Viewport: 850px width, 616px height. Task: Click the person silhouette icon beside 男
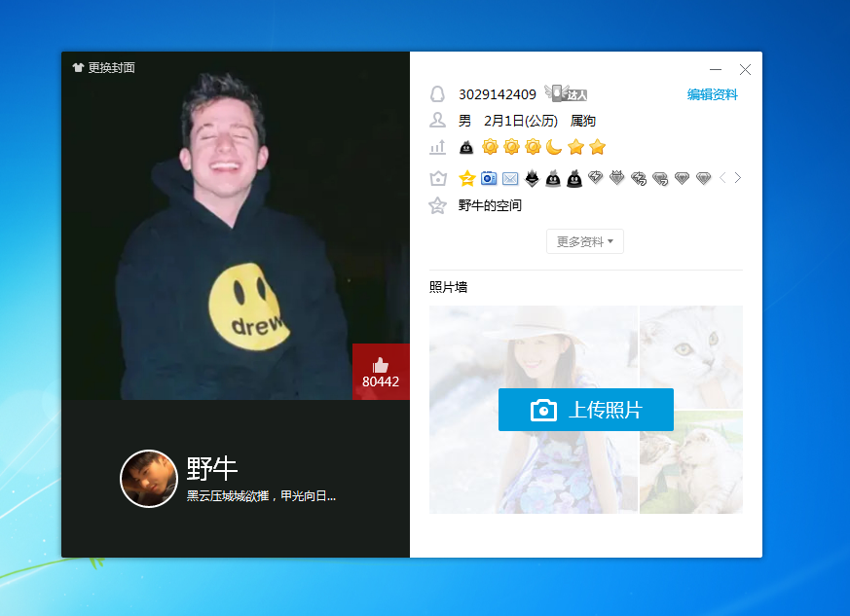point(437,121)
